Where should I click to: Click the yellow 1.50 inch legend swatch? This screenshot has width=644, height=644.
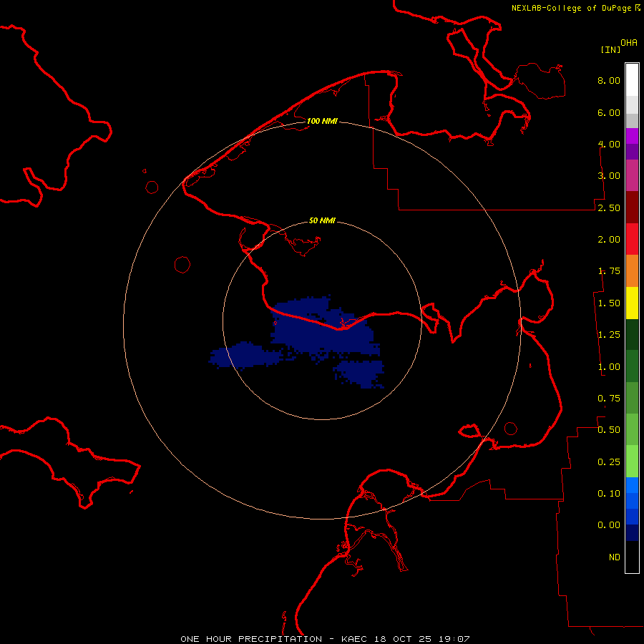click(632, 303)
